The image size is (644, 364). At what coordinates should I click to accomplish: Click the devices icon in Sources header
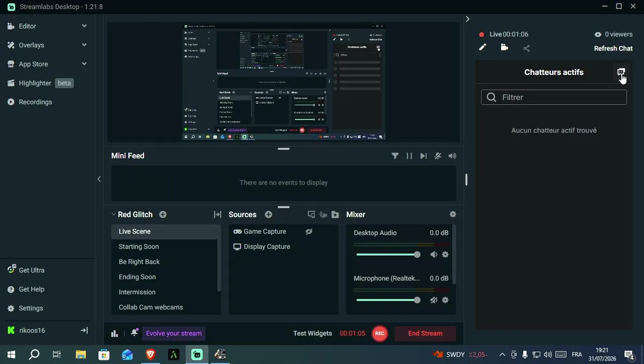(x=311, y=214)
